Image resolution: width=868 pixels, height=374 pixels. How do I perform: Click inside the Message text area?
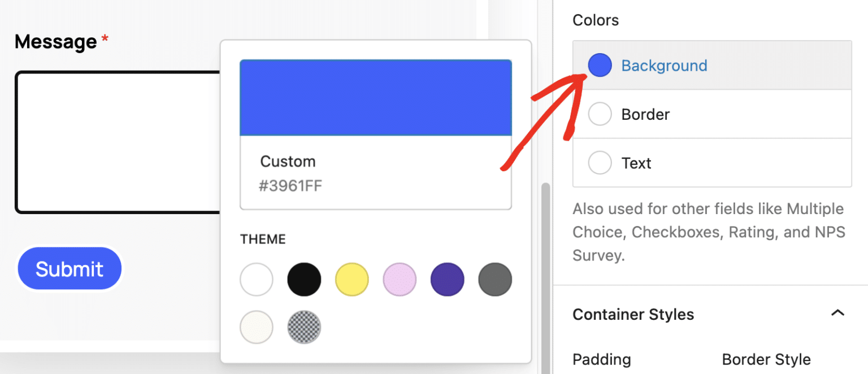point(113,141)
